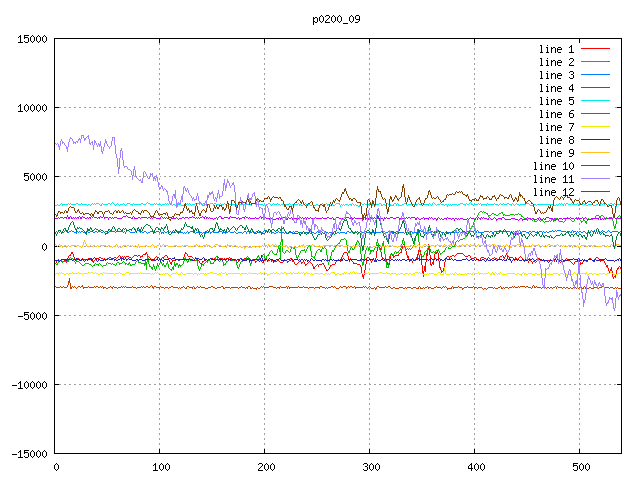
Task: Select the "line 10" legend label
Action: click(x=554, y=166)
